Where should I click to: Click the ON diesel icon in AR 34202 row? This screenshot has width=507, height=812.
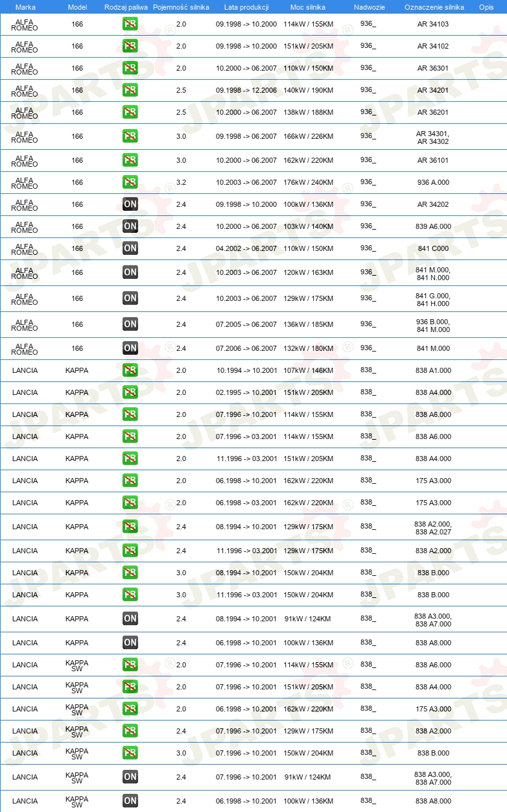[130, 205]
